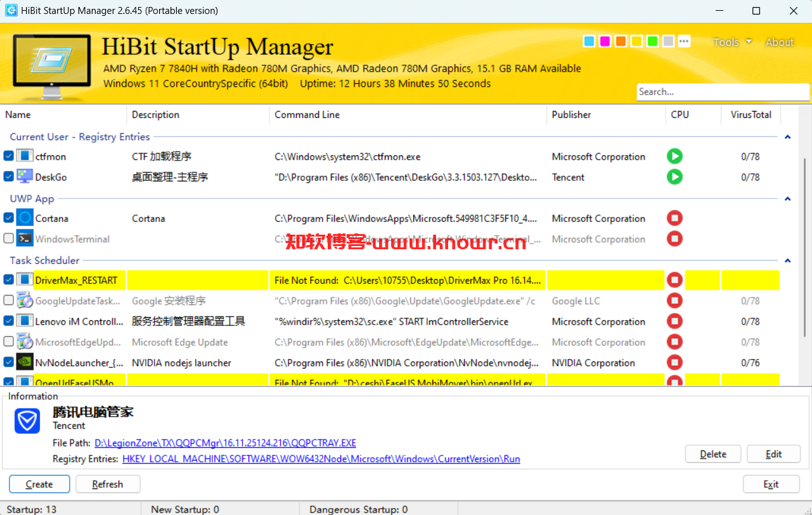Viewport: 812px width, 515px height.
Task: Click NvNodeLauncher red stop status icon
Action: coord(674,363)
